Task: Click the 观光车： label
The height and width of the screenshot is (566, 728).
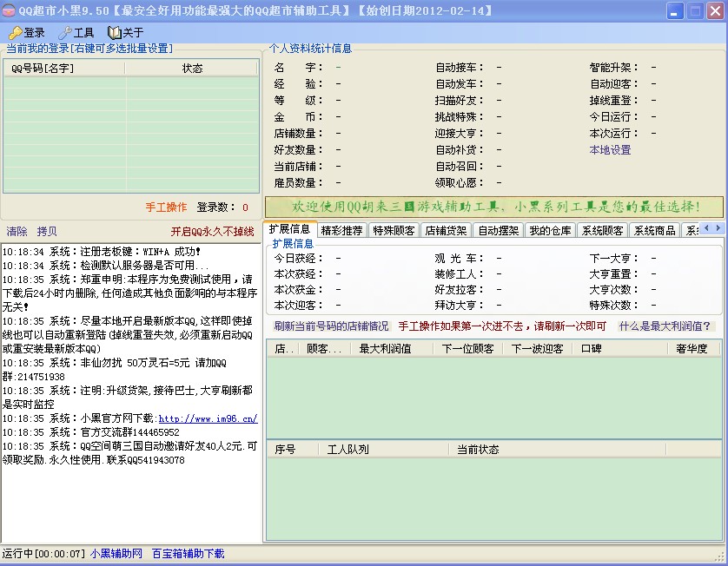Action: point(460,258)
